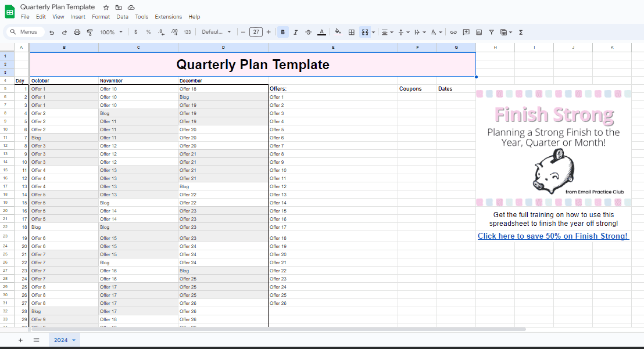The image size is (644, 349).
Task: Open the Extensions menu
Action: point(168,16)
